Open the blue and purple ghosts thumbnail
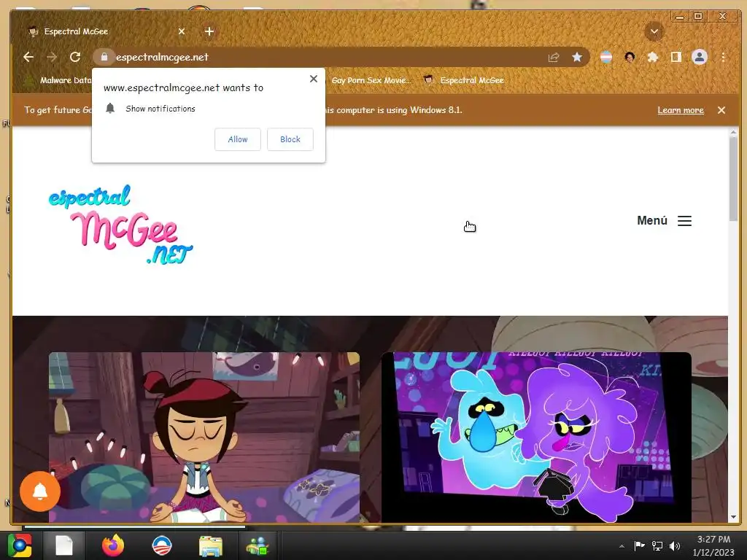Image resolution: width=747 pixels, height=560 pixels. pyautogui.click(x=536, y=437)
